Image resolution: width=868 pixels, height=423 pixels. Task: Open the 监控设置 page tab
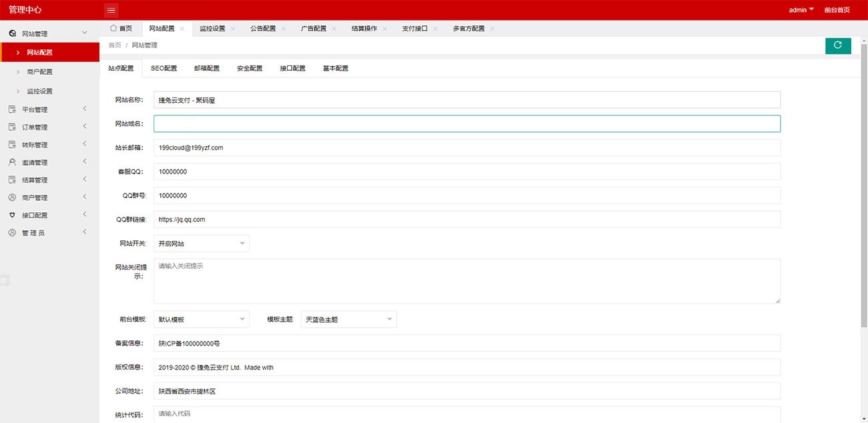pos(212,29)
